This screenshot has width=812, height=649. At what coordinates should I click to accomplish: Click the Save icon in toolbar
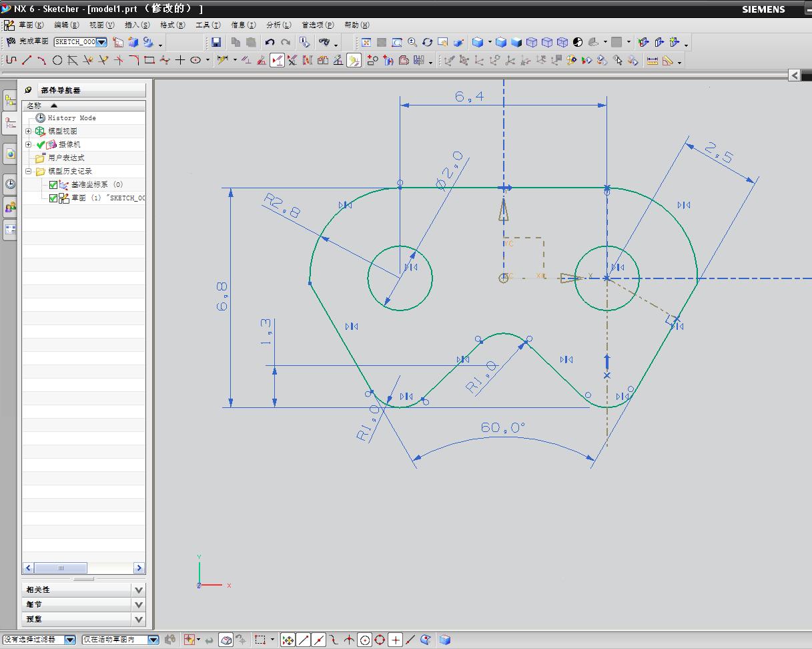tap(216, 42)
